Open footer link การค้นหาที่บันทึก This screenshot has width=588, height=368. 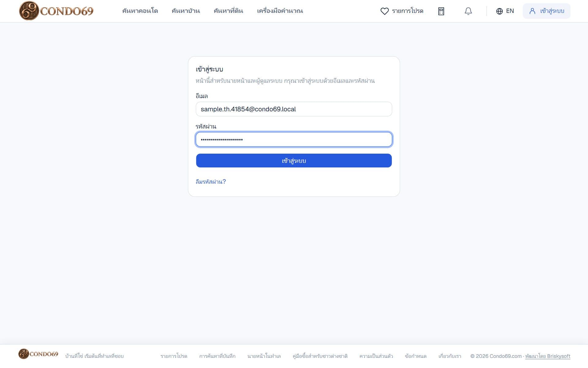tap(217, 356)
